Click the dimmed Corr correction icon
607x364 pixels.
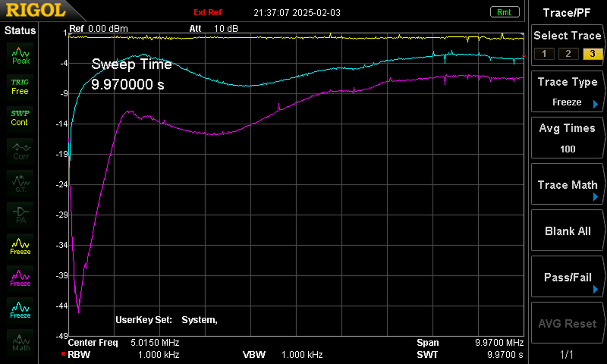tap(20, 151)
